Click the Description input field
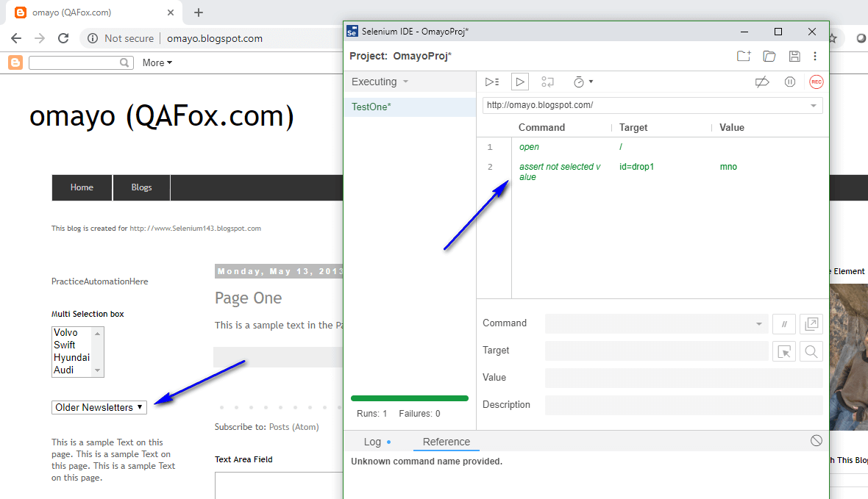 (683, 405)
